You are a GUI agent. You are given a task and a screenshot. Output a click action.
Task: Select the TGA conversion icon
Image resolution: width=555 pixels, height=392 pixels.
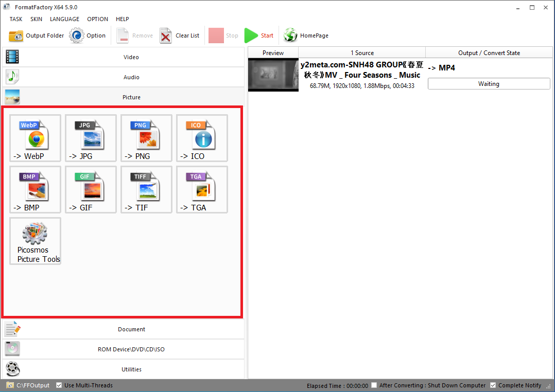[202, 189]
